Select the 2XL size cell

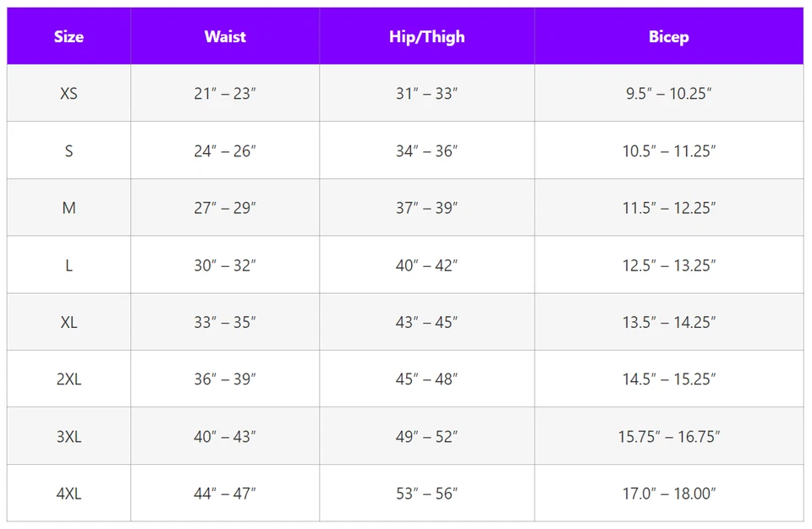(x=69, y=379)
